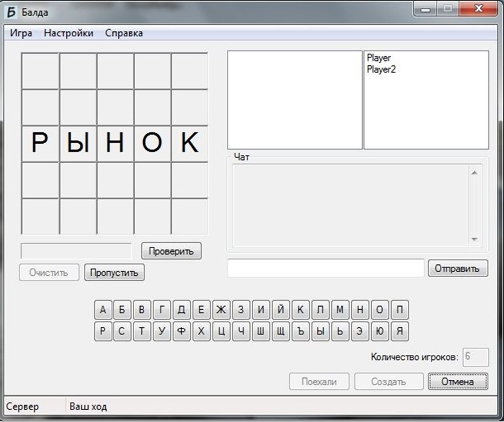The image size is (504, 422).
Task: Choose the letter Я key
Action: (399, 331)
